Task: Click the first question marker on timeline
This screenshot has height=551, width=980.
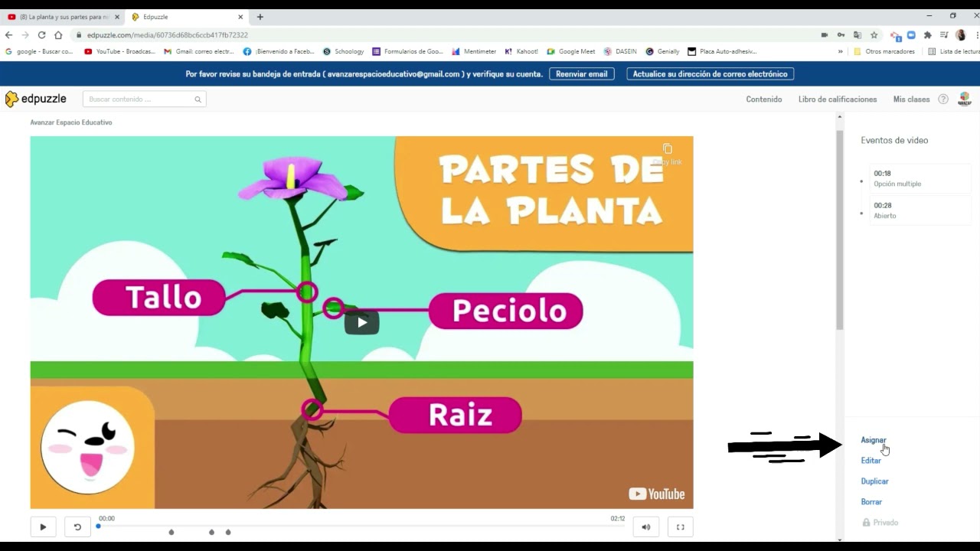Action: coord(171,532)
